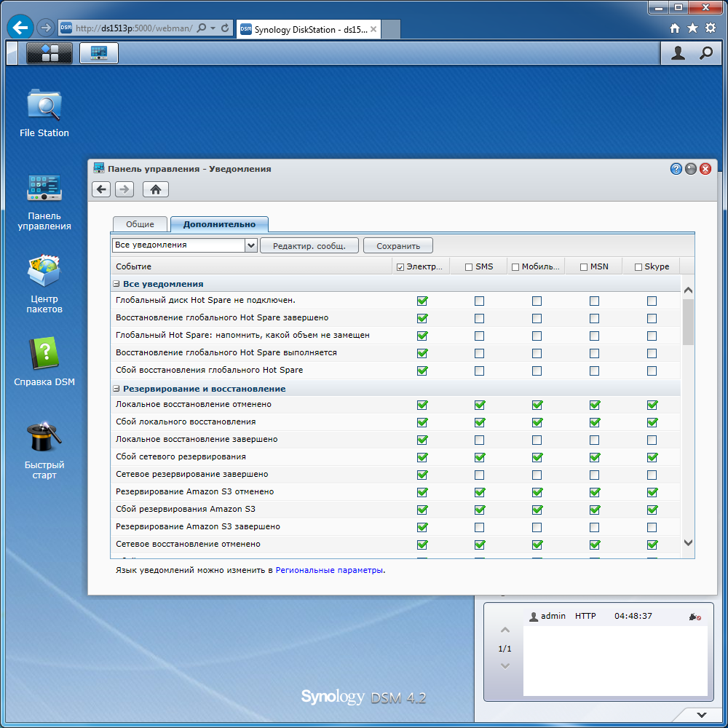Open the DSM main menu button

click(50, 53)
